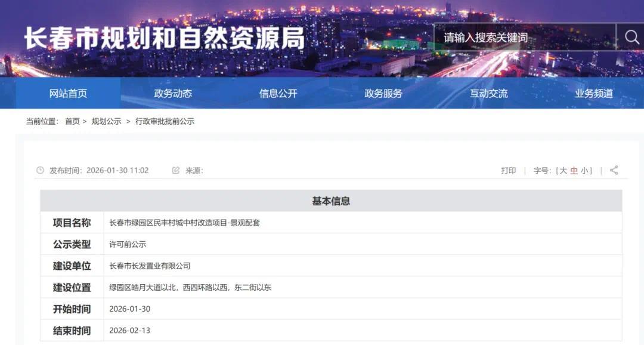Image resolution: width=644 pixels, height=345 pixels.
Task: Click the 建设位置 row label
Action: [x=72, y=288]
